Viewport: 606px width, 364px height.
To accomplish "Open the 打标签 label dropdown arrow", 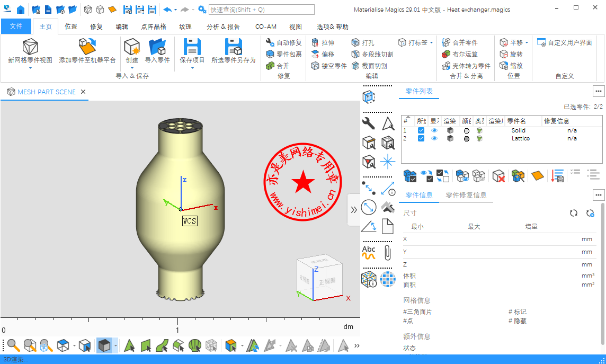I will tap(431, 43).
